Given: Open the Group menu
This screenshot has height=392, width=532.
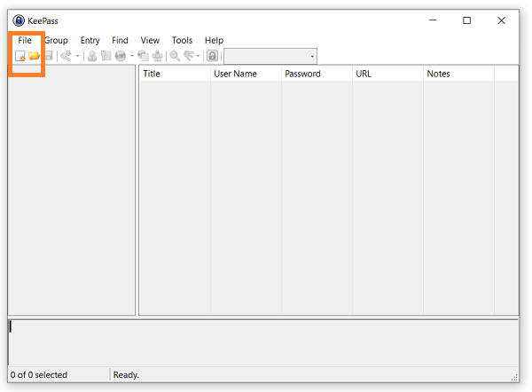Looking at the screenshot, I should 56,41.
